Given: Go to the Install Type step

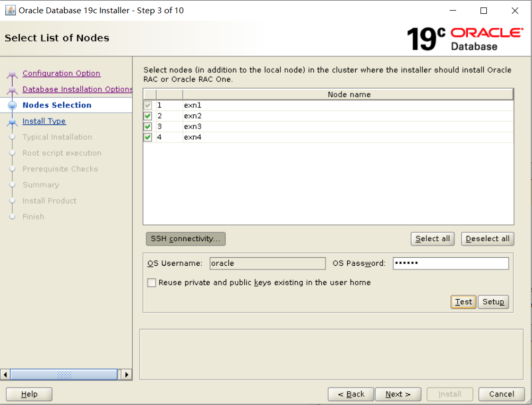Looking at the screenshot, I should click(x=44, y=121).
